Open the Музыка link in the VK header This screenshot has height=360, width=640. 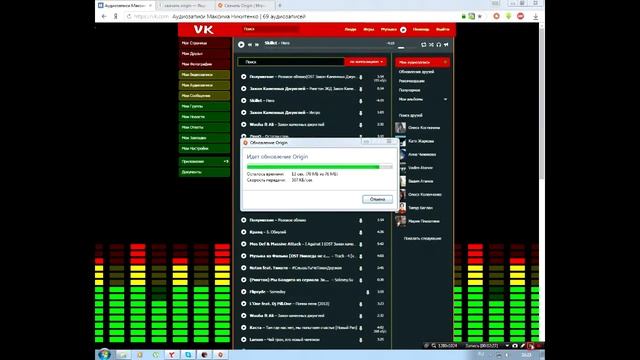click(389, 29)
